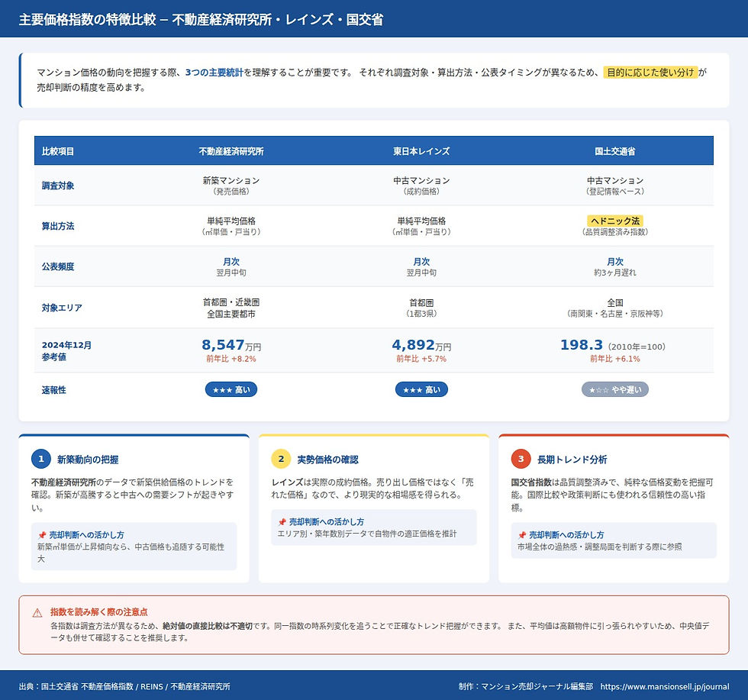Select the 公表頻度 row label
Image resolution: width=748 pixels, height=700 pixels.
click(58, 266)
